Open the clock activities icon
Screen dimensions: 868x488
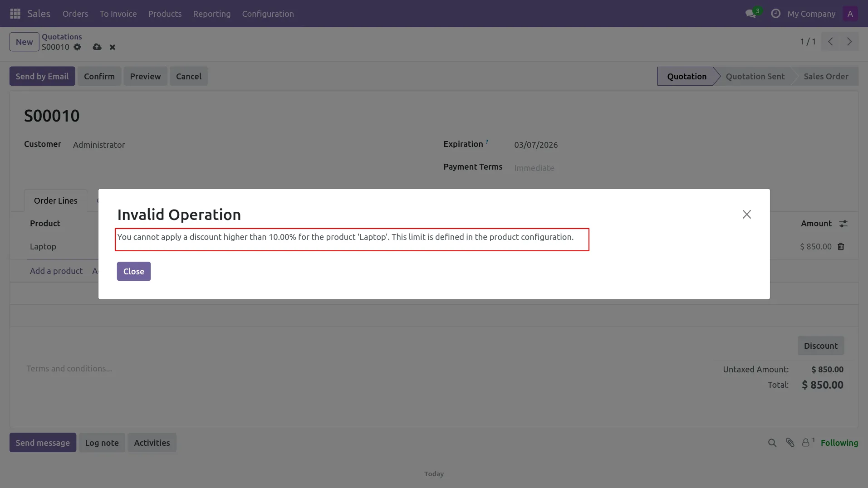[x=776, y=14]
